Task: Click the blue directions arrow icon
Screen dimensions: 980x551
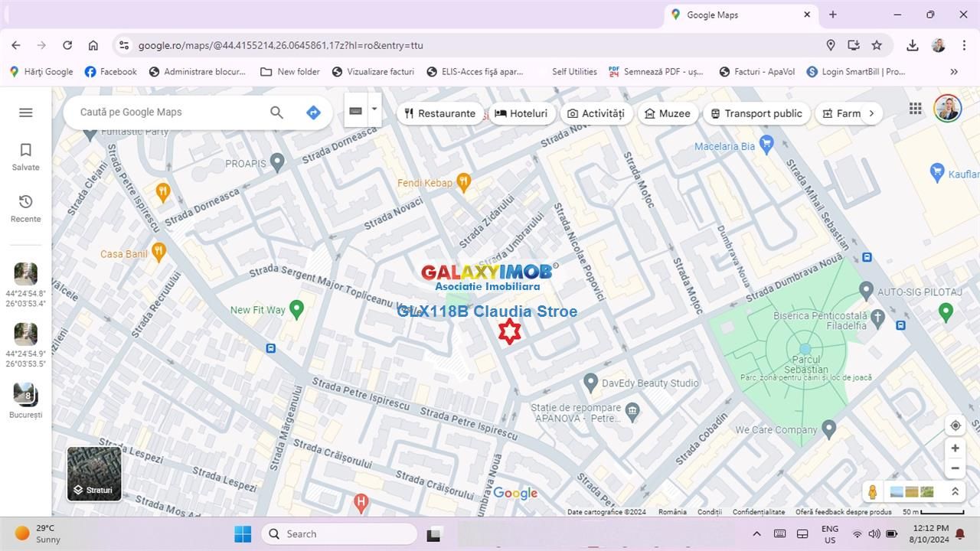Action: (313, 112)
